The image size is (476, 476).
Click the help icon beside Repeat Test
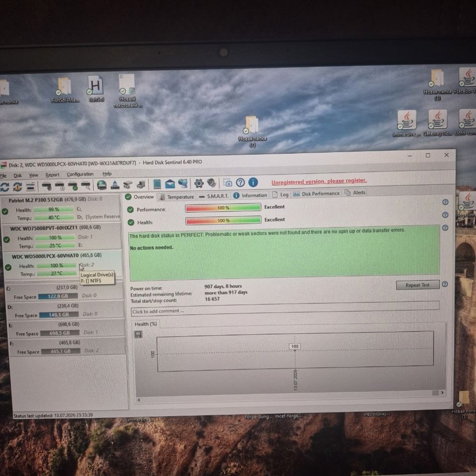pyautogui.click(x=445, y=284)
